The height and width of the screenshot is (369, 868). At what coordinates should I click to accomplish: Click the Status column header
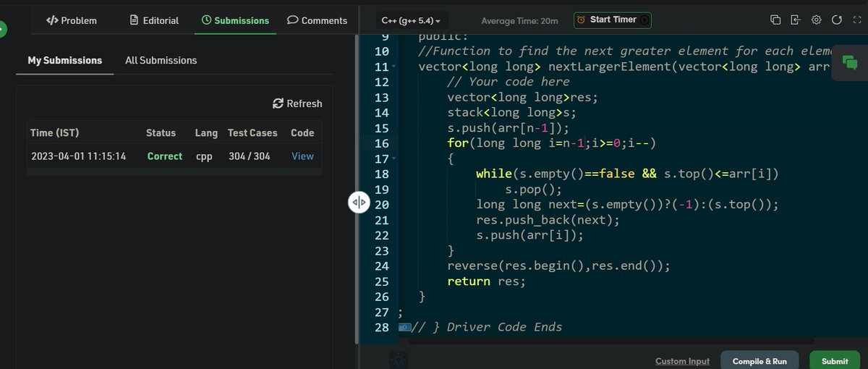coord(161,132)
